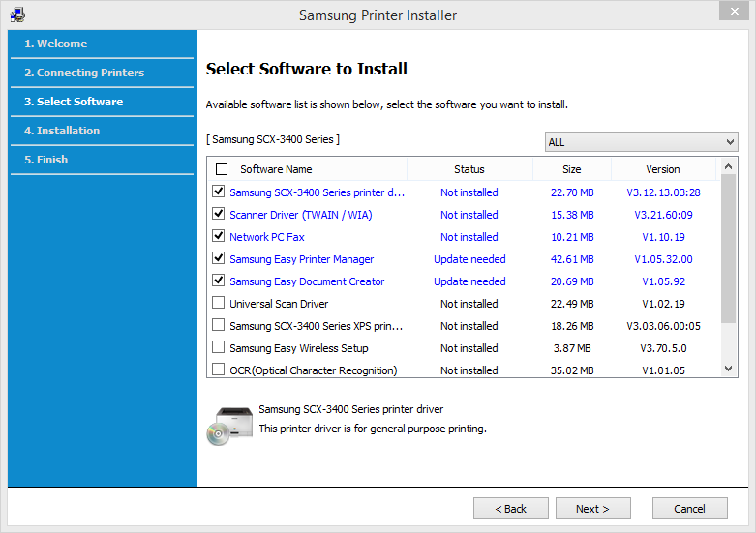
Task: Check the OCR(Optical Character Recognition) checkbox
Action: [219, 370]
